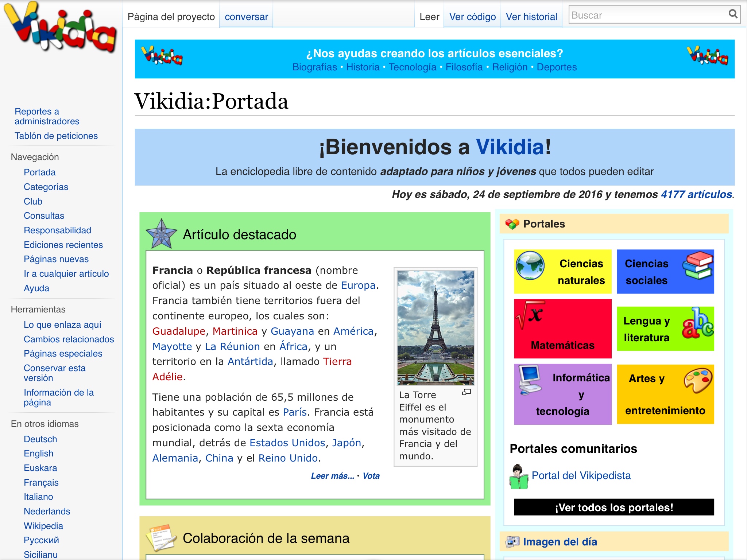Follow the Leer más... link
747x560 pixels.
[x=332, y=476]
